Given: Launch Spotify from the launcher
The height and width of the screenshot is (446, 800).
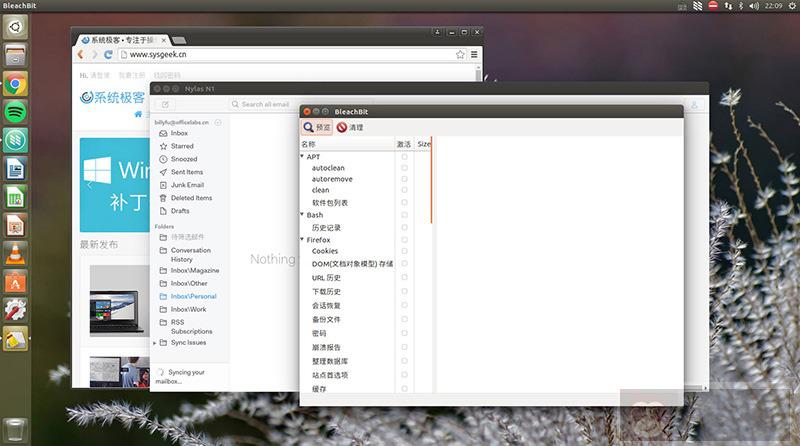Looking at the screenshot, I should pyautogui.click(x=15, y=112).
